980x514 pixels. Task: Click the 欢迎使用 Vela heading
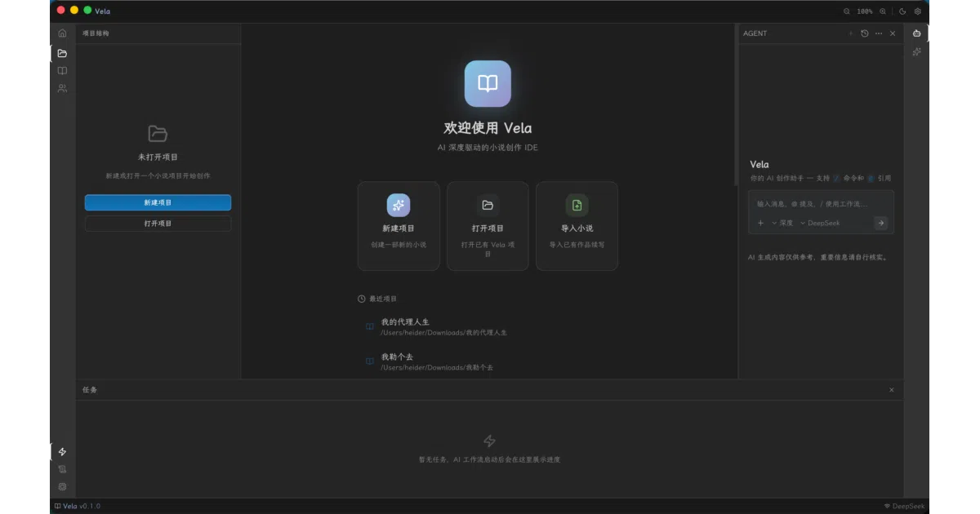[x=488, y=128]
